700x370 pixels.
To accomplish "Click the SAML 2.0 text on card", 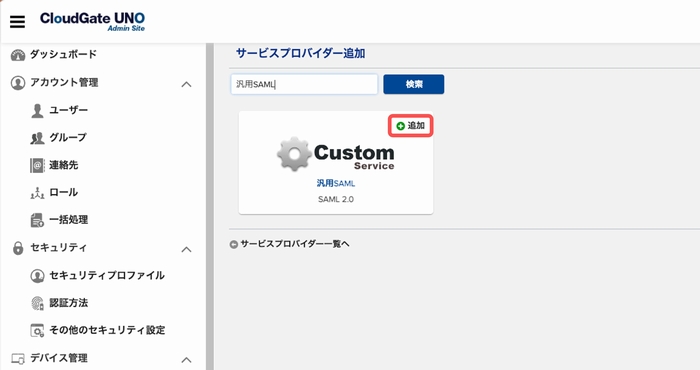I will tap(336, 200).
